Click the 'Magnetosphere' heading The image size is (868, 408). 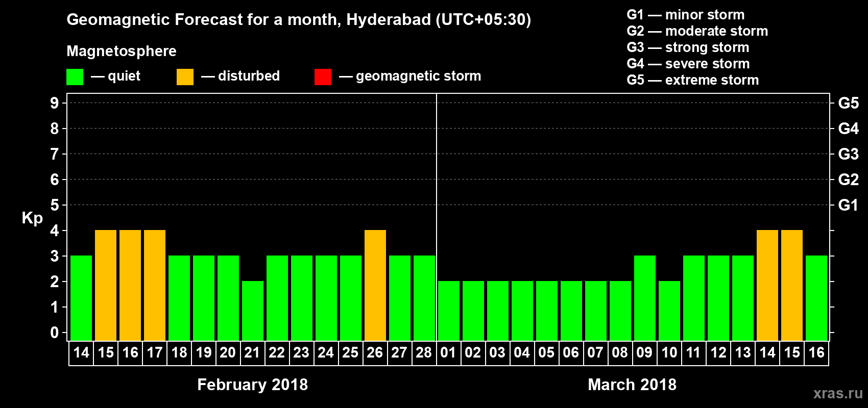coord(122,52)
